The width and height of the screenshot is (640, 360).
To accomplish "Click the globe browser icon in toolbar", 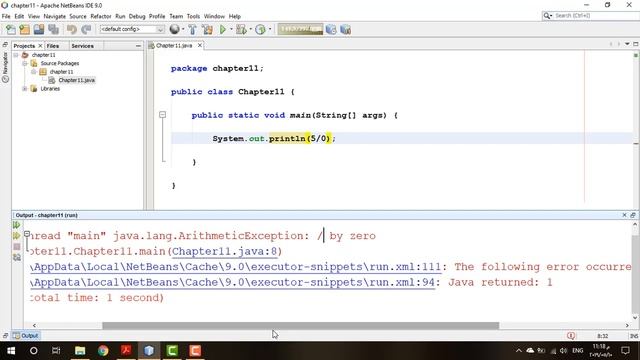I will point(174,29).
